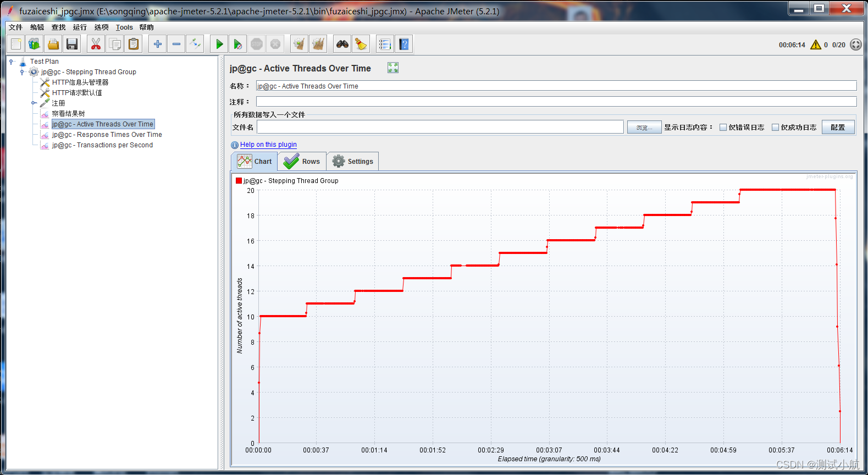Open the Help on this plugin link

click(268, 145)
